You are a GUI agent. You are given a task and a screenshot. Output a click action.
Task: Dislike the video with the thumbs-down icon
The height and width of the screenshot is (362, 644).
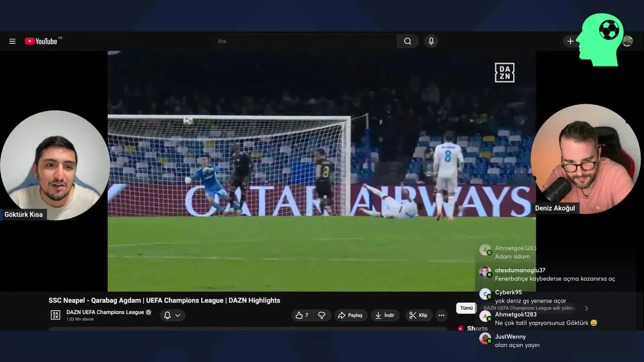point(322,315)
